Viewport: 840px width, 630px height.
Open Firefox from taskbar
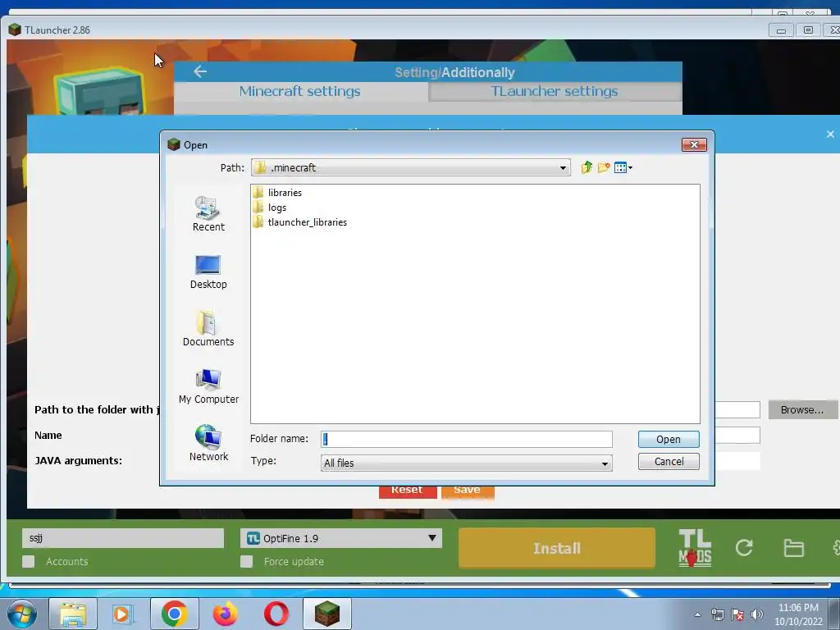225,614
